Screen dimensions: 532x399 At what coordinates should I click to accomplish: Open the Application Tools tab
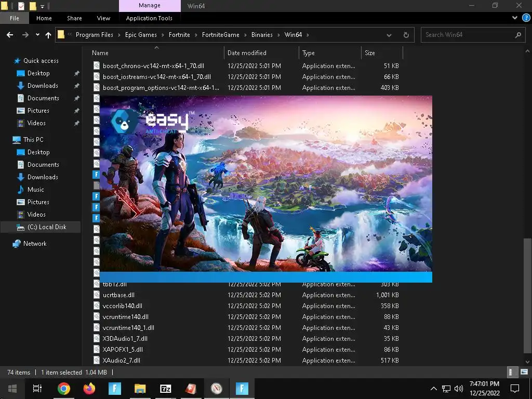click(x=149, y=18)
